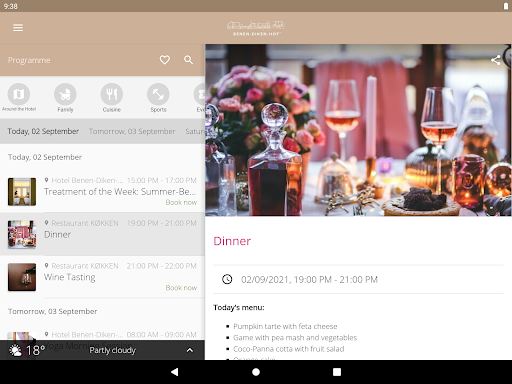Expand the weather bar chevron
The image size is (512, 384).
point(190,350)
